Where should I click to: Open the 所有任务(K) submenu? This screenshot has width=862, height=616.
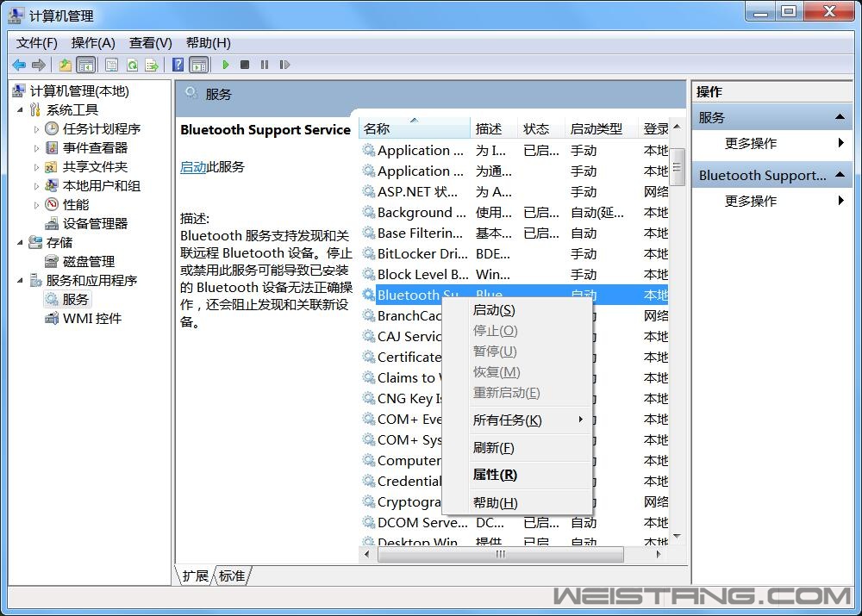(516, 420)
